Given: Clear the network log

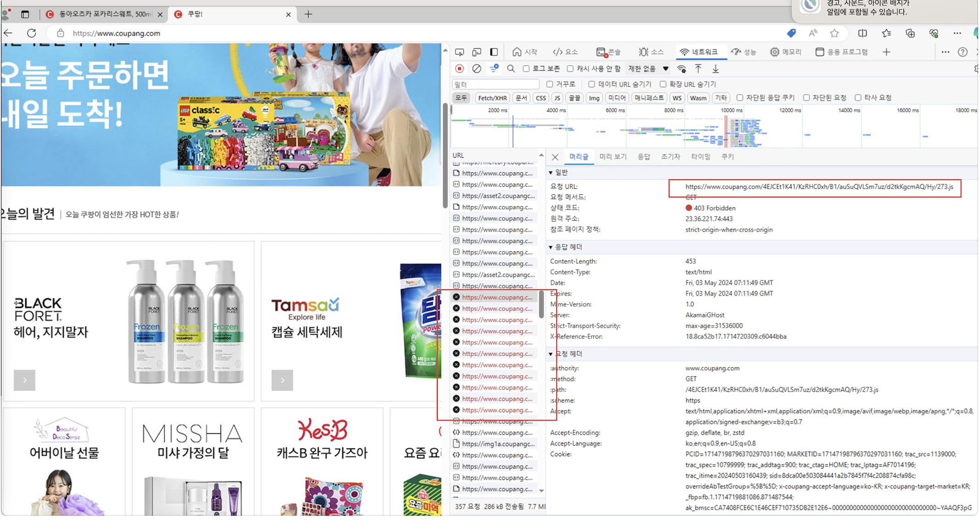Looking at the screenshot, I should click(477, 69).
